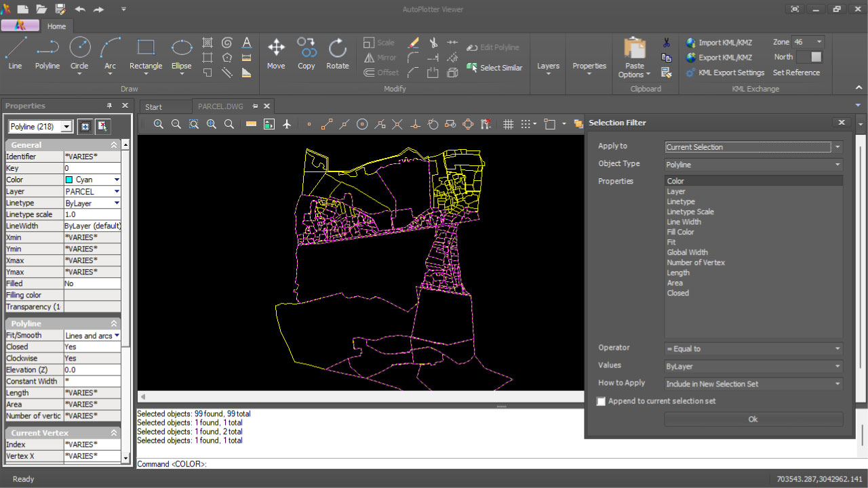Select the PARCEL.DWG document tab
The height and width of the screenshot is (488, 868).
(220, 106)
